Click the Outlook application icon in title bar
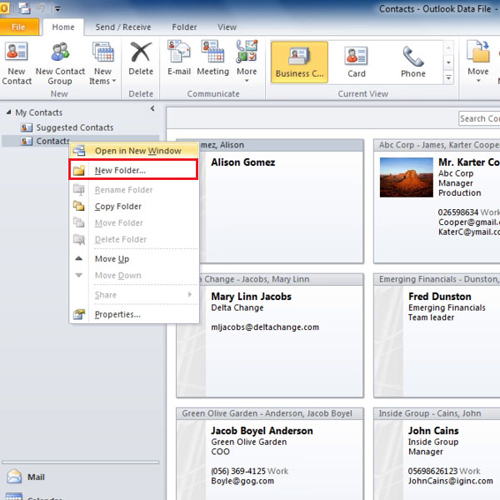This screenshot has width=500, height=500. click(x=4, y=8)
